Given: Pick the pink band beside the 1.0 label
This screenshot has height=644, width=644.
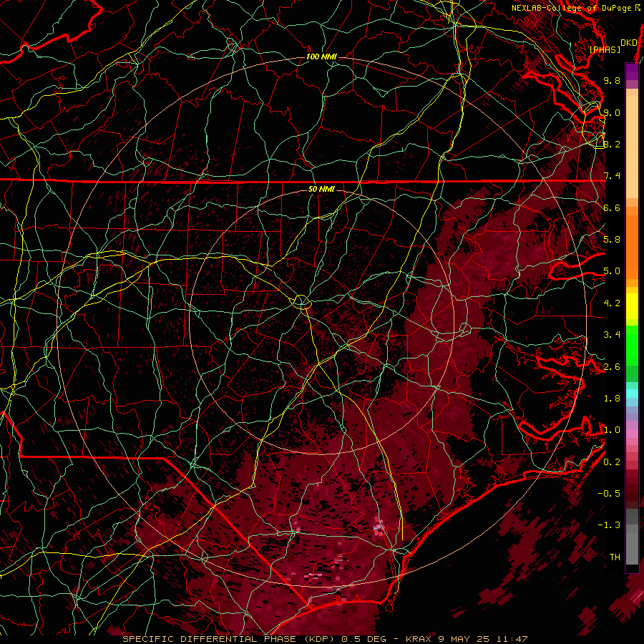Looking at the screenshot, I should [x=632, y=434].
